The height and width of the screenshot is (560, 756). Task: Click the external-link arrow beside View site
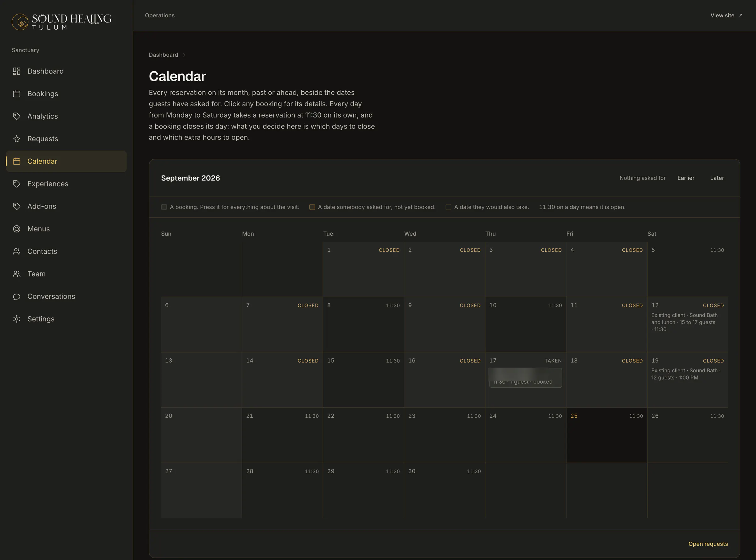741,15
